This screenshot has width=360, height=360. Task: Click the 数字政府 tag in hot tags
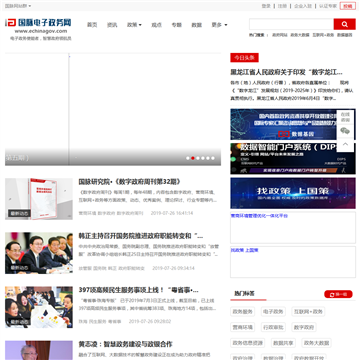(304, 327)
